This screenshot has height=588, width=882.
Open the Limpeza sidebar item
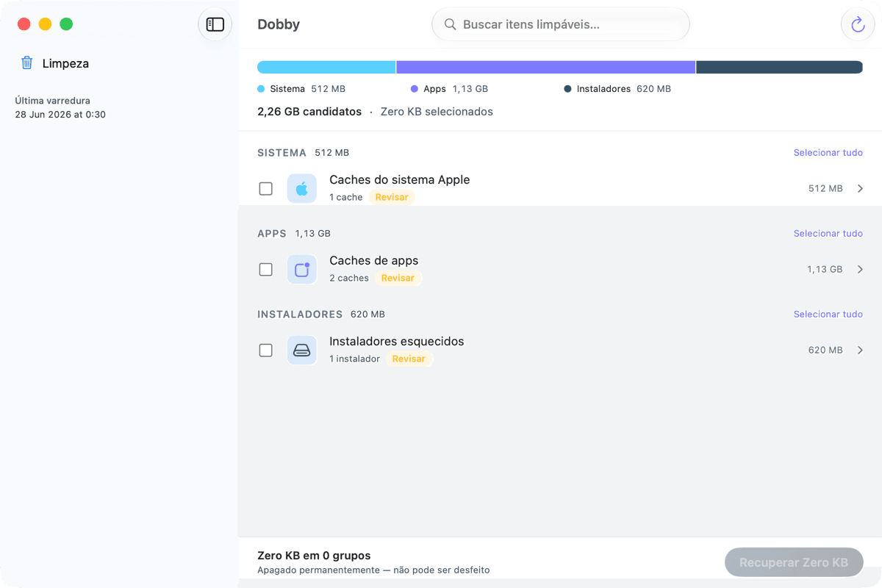[119, 63]
